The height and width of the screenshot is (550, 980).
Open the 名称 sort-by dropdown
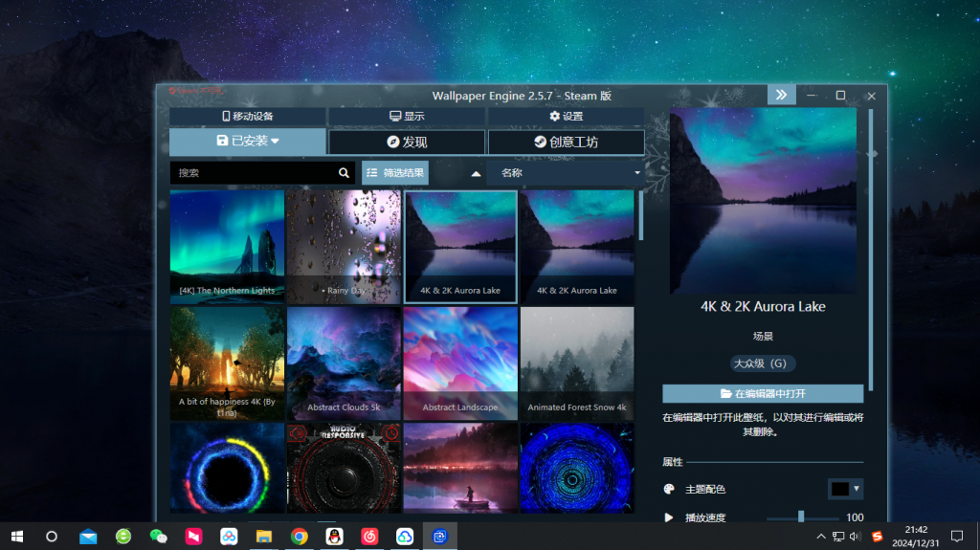pyautogui.click(x=566, y=173)
